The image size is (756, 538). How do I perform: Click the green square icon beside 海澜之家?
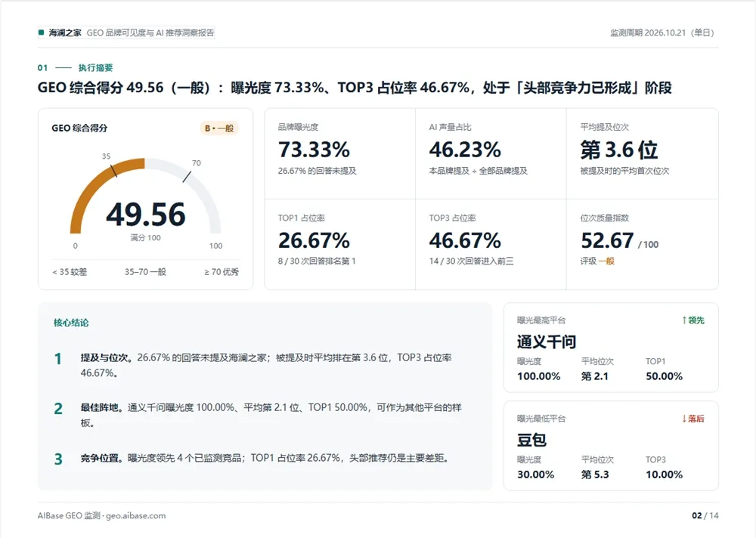(42, 32)
